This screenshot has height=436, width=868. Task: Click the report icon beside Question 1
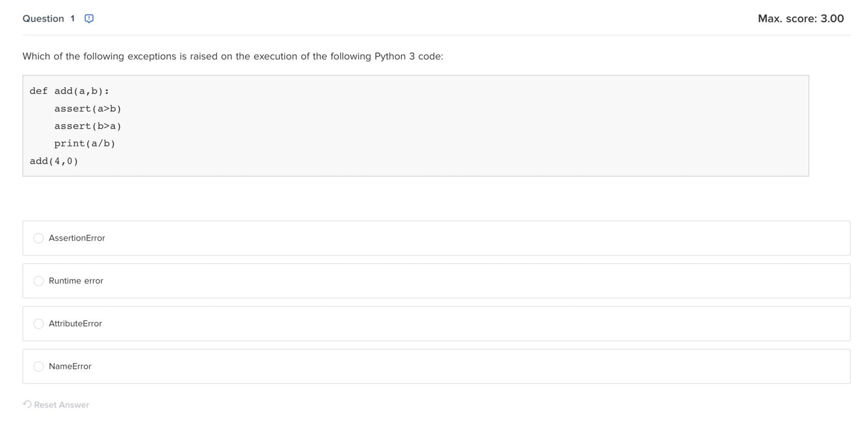coord(89,19)
